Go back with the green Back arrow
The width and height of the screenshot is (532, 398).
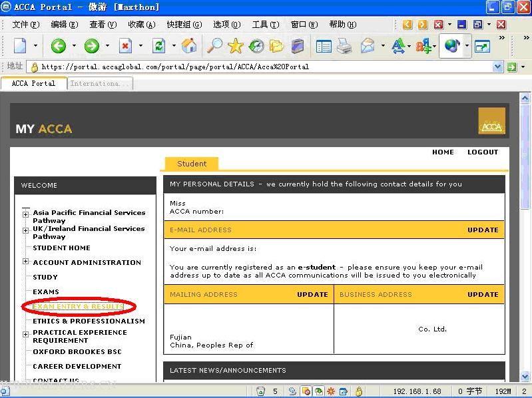point(59,46)
